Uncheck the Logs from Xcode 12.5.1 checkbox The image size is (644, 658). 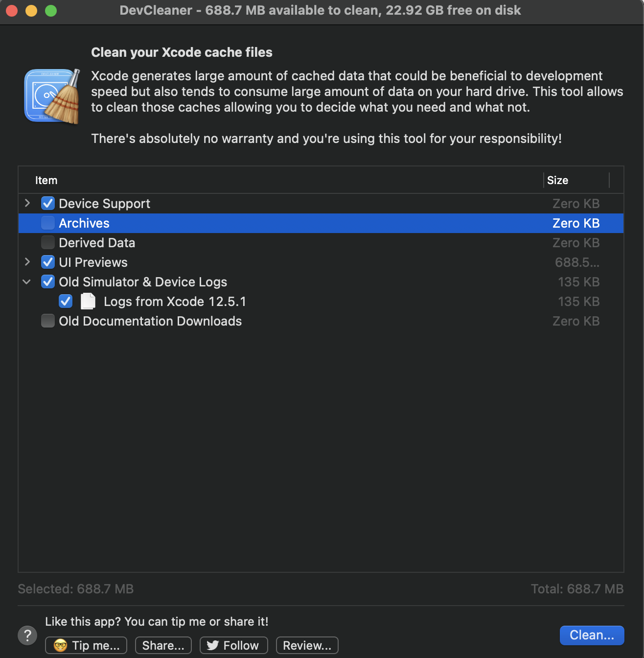(66, 301)
